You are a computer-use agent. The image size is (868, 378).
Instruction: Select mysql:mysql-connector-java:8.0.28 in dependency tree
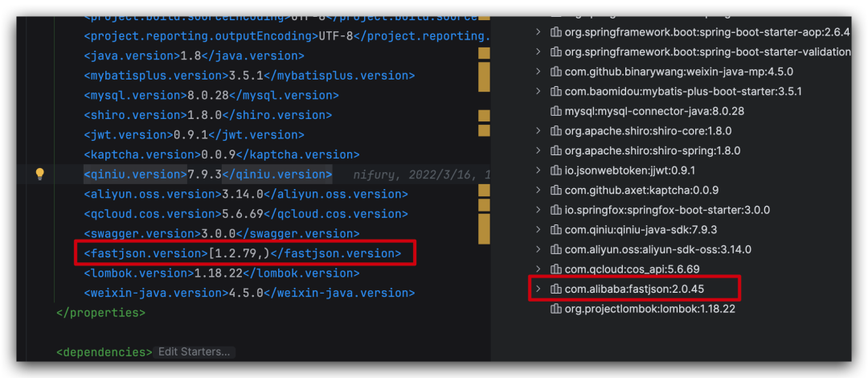[654, 111]
